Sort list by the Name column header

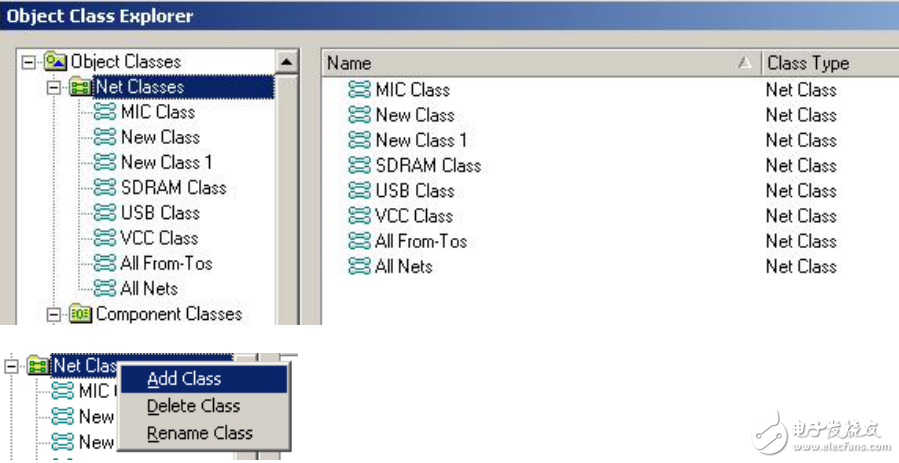[530, 63]
